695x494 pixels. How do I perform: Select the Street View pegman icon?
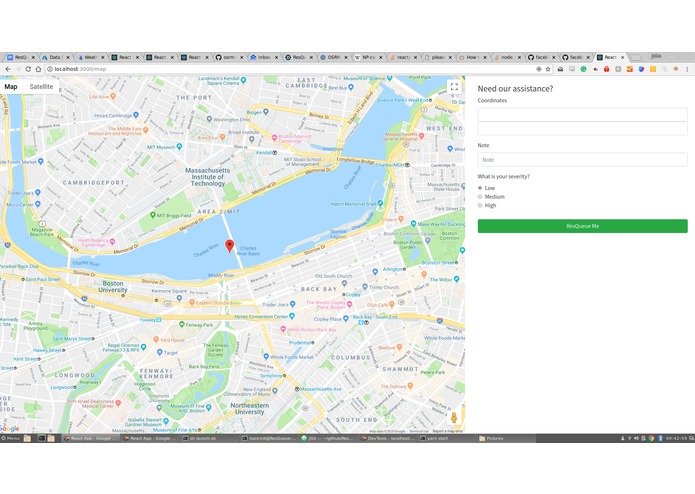click(x=454, y=417)
